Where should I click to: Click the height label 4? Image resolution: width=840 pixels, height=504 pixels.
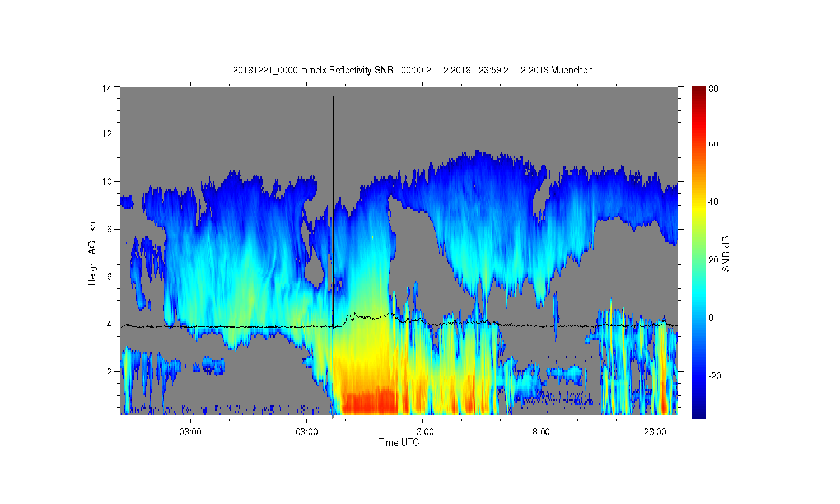click(110, 324)
